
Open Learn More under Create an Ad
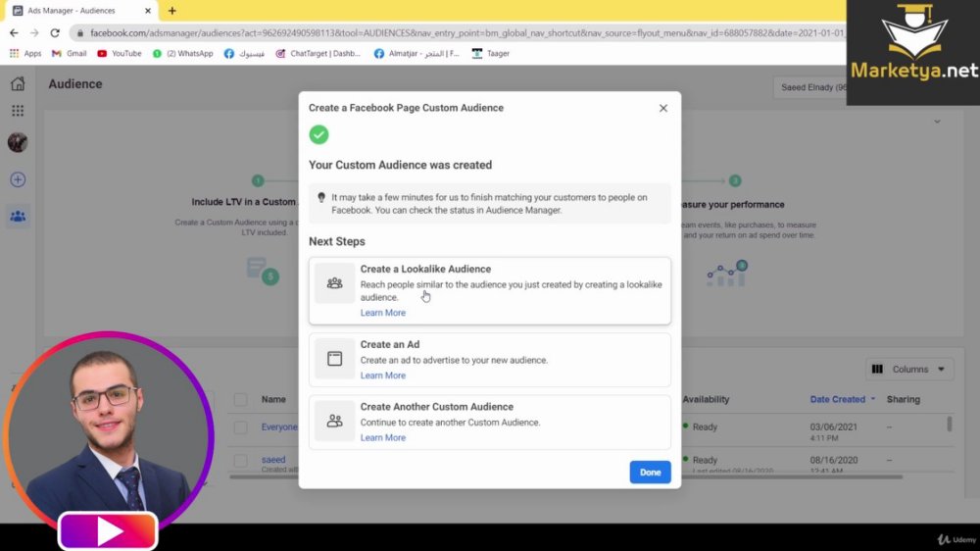click(x=382, y=376)
